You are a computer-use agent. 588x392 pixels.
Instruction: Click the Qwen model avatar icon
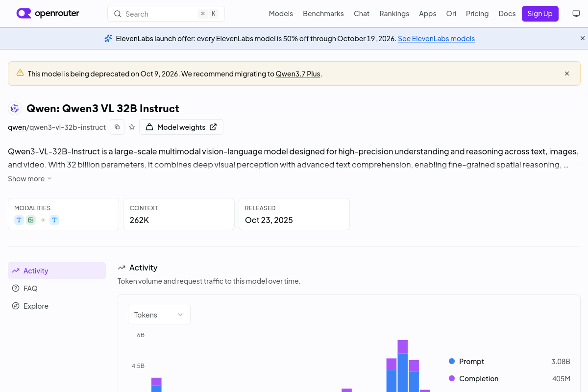point(15,108)
